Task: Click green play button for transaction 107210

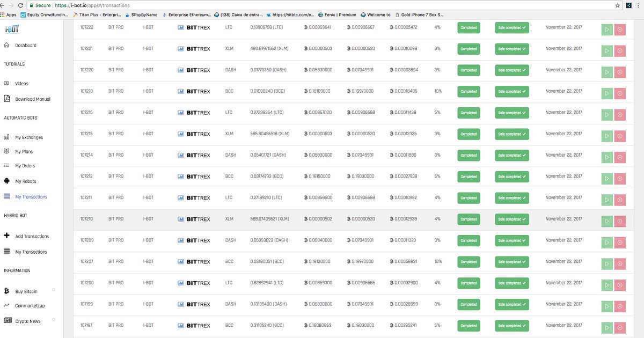Action: tap(607, 221)
